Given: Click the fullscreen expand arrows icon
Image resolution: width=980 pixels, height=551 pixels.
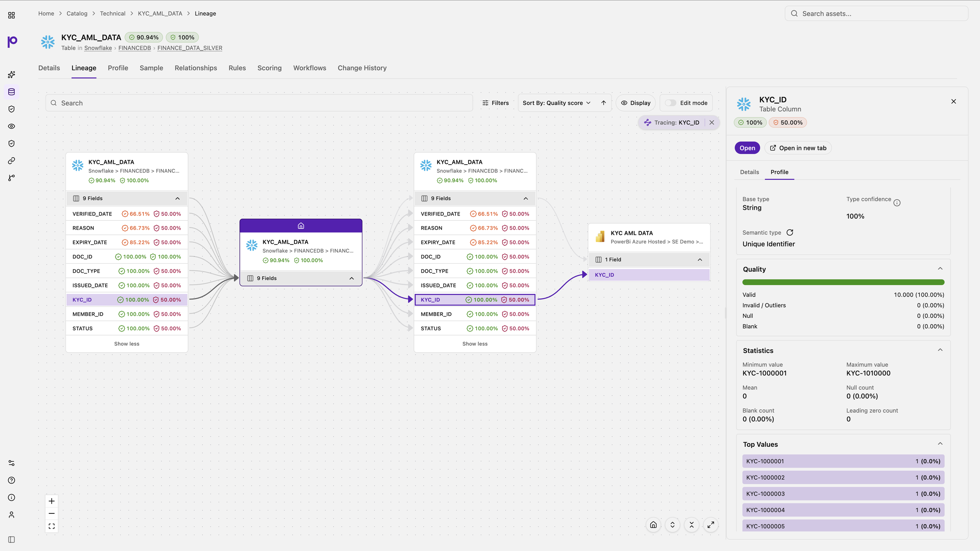Looking at the screenshot, I should [x=711, y=525].
